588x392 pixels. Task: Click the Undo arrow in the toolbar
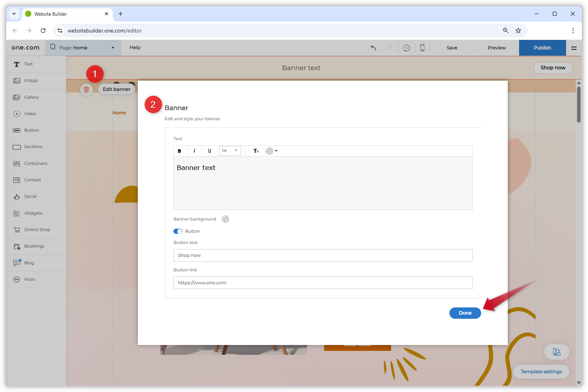[x=373, y=47]
